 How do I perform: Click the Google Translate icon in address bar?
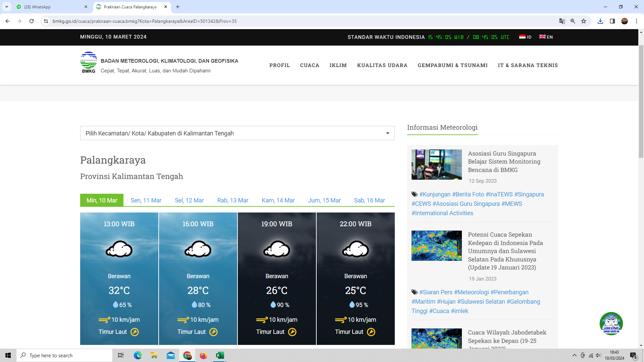point(562,21)
